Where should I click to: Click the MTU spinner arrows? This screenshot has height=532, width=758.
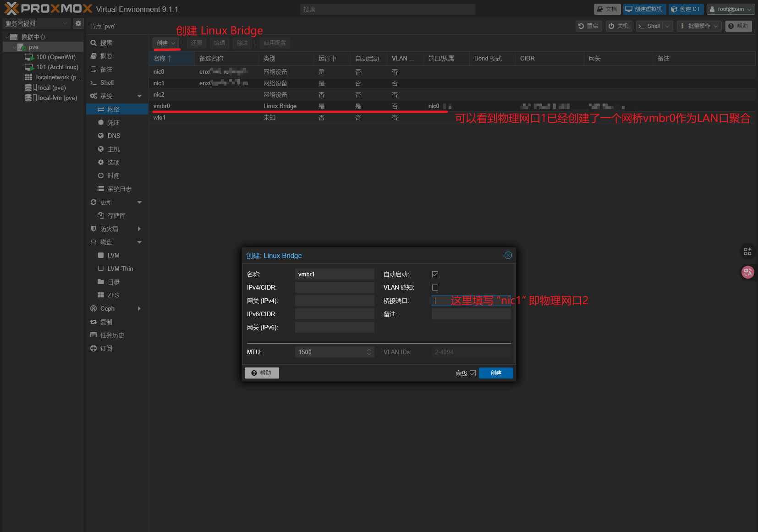pos(369,352)
